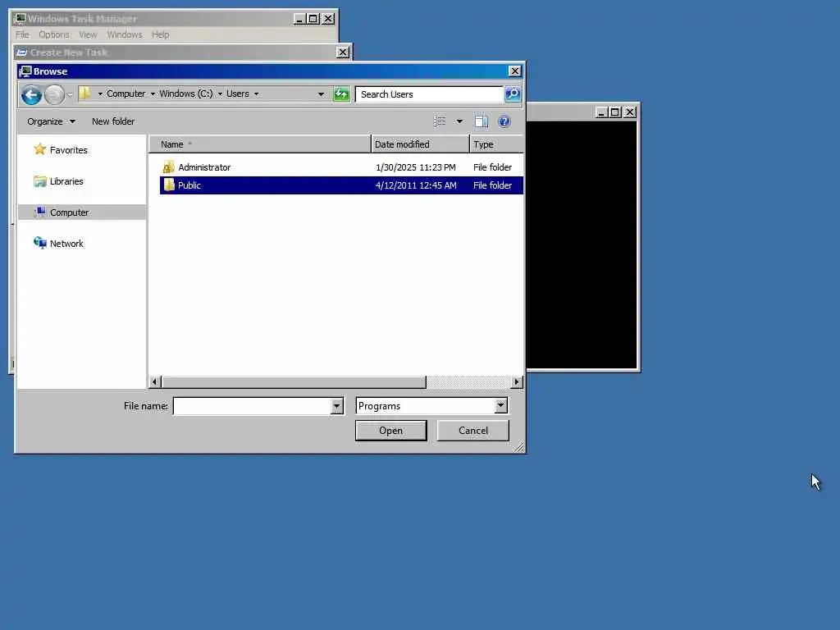Click the resize grip of Browse dialog
This screenshot has width=840, height=630.
point(518,447)
